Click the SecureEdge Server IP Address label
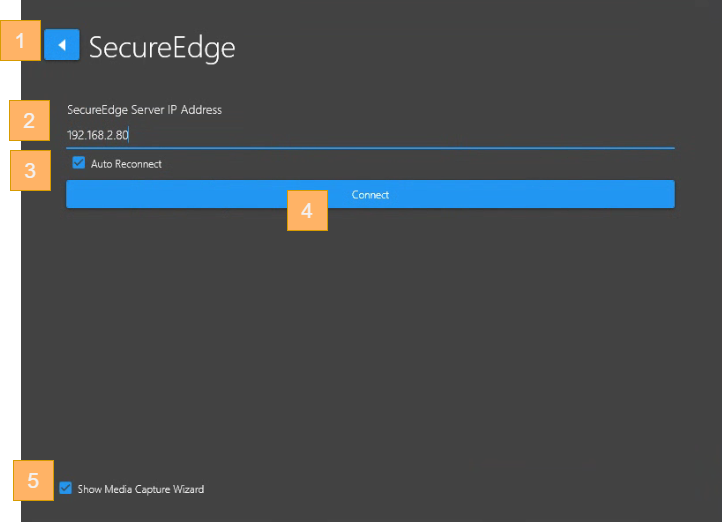 144,110
